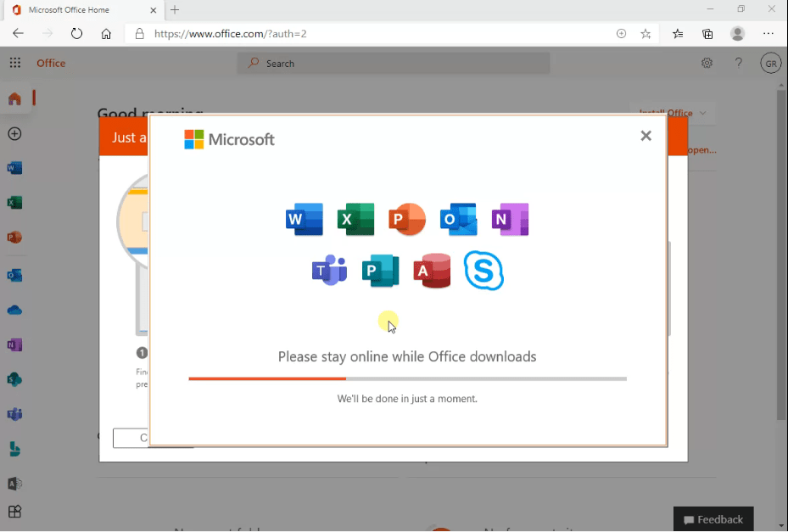
Task: Select the Microsoft Office Home browser tab
Action: coord(83,10)
